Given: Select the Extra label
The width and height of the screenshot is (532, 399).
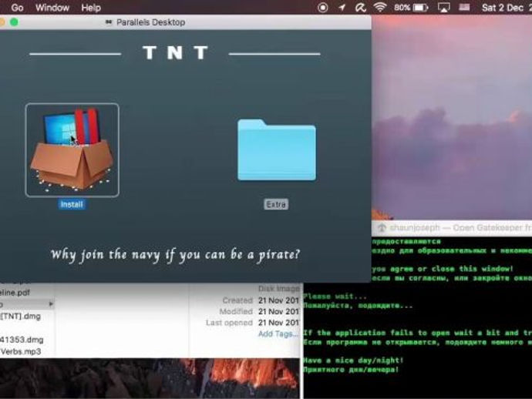Looking at the screenshot, I should pyautogui.click(x=276, y=204).
